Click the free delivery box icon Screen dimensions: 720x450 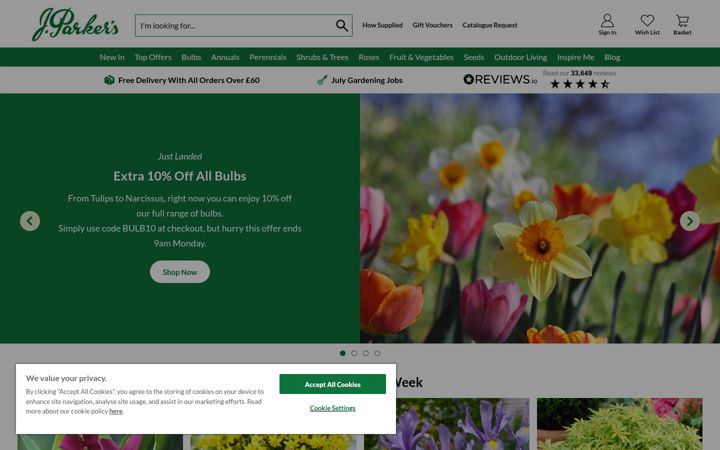(109, 80)
